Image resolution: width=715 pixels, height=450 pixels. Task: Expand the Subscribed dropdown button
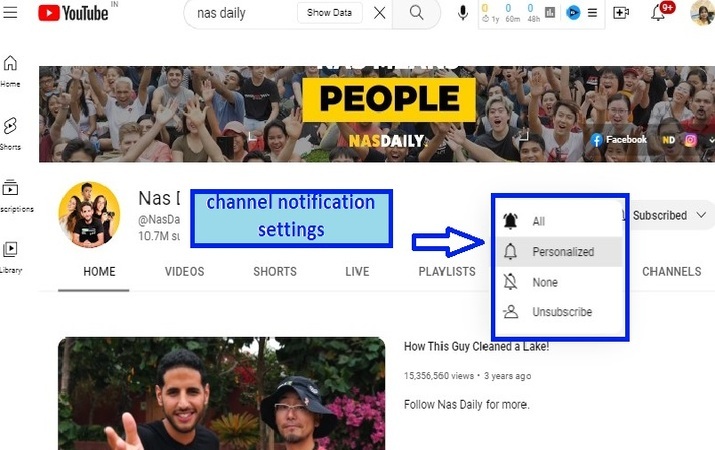click(x=670, y=215)
